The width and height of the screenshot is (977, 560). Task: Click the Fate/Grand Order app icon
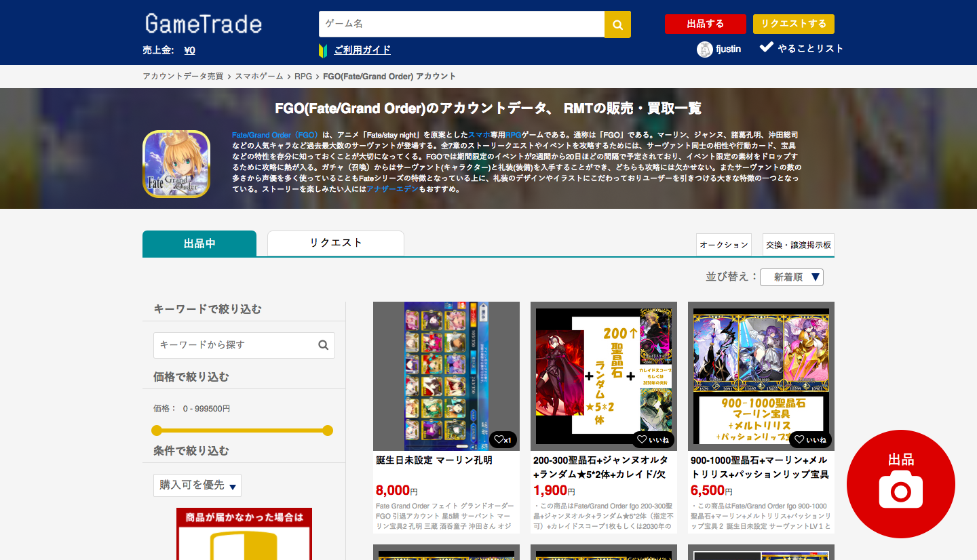pos(176,163)
